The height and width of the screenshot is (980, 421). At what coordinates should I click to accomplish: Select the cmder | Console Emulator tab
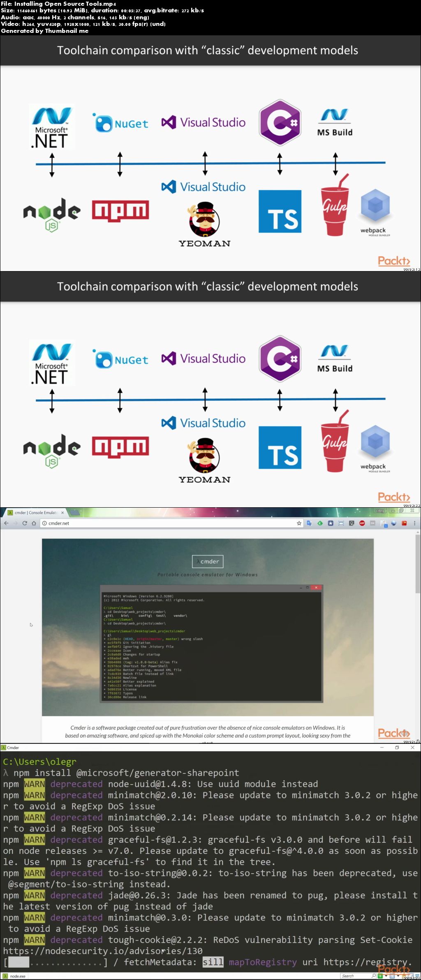click(35, 513)
